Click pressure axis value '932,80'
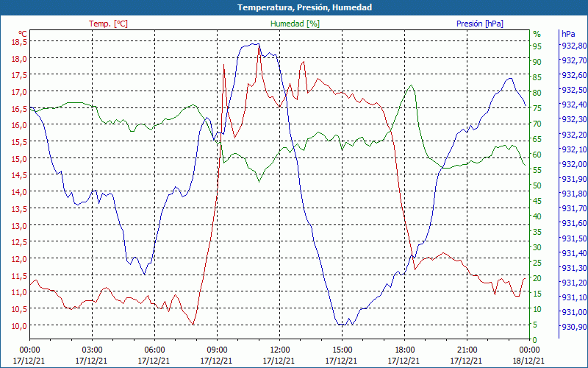The width and height of the screenshot is (588, 368). pyautogui.click(x=573, y=46)
